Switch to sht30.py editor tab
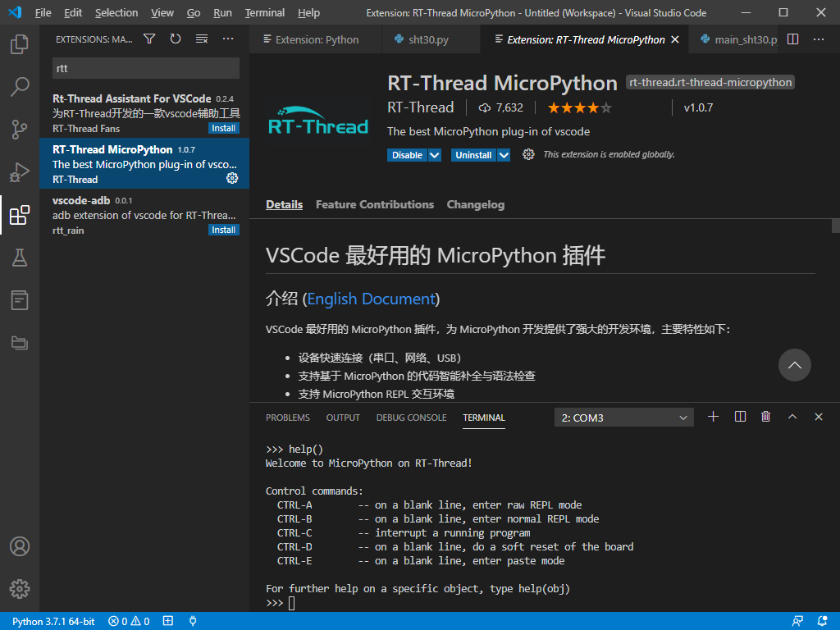 click(431, 39)
